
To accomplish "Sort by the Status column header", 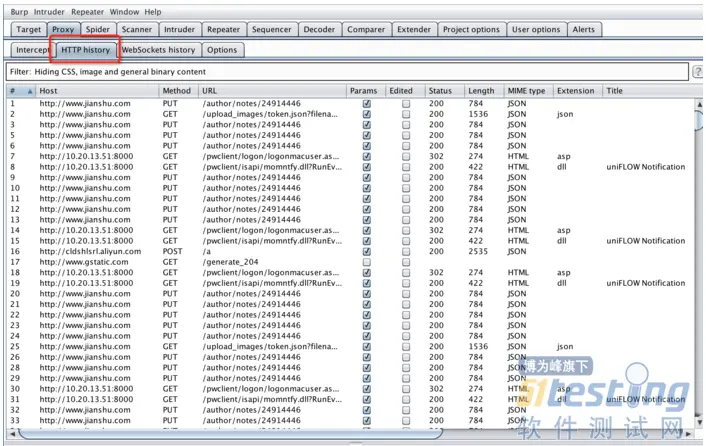I will tap(444, 91).
